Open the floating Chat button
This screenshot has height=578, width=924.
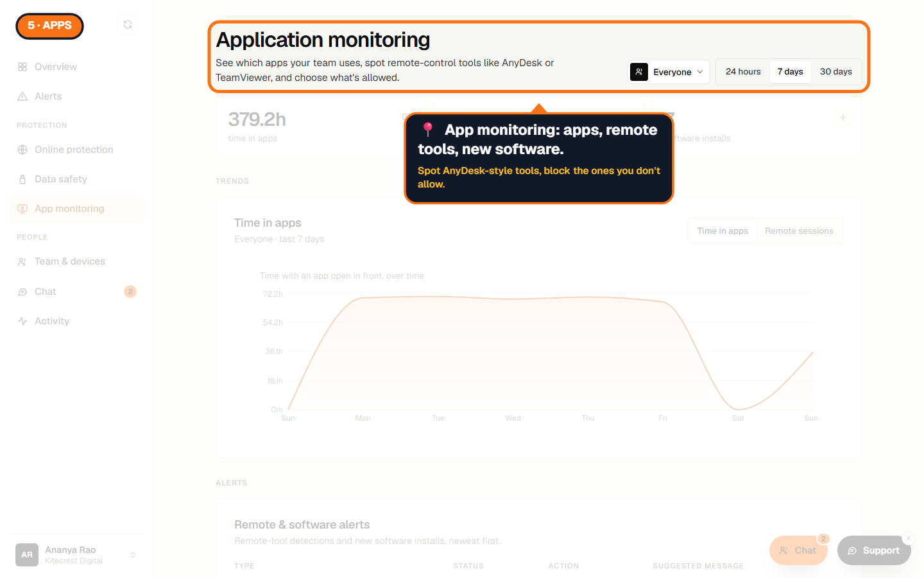(798, 550)
